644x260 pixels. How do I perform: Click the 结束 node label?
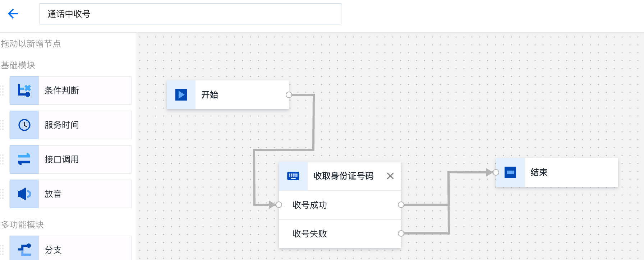539,172
